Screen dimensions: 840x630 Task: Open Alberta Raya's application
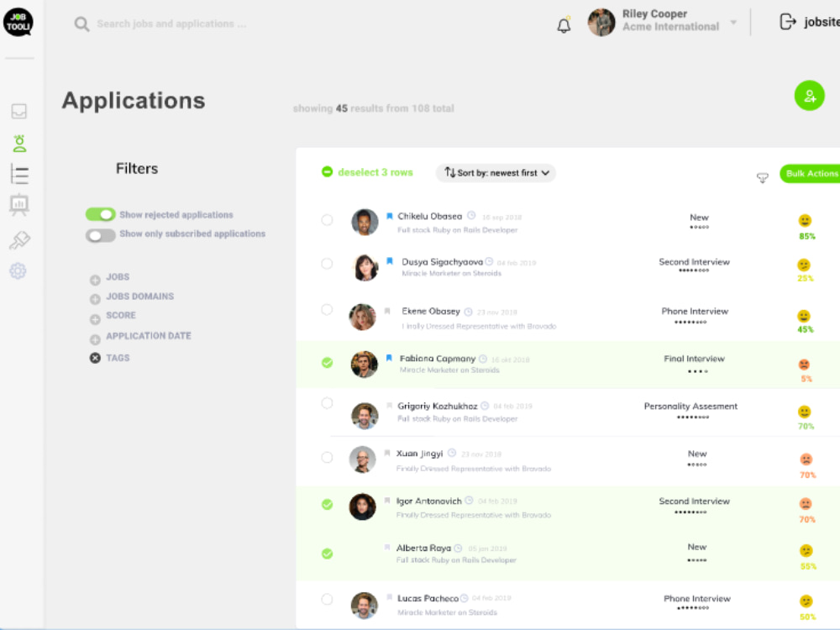(x=423, y=548)
